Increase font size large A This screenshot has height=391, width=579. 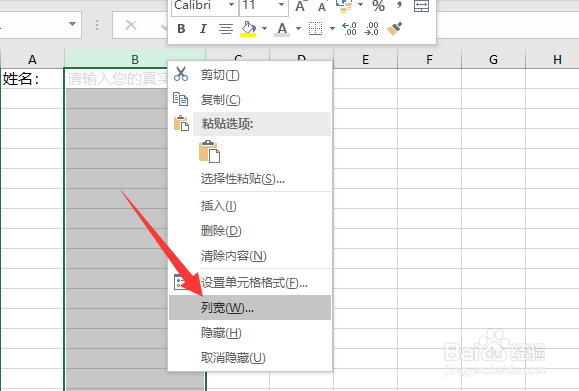coord(300,6)
